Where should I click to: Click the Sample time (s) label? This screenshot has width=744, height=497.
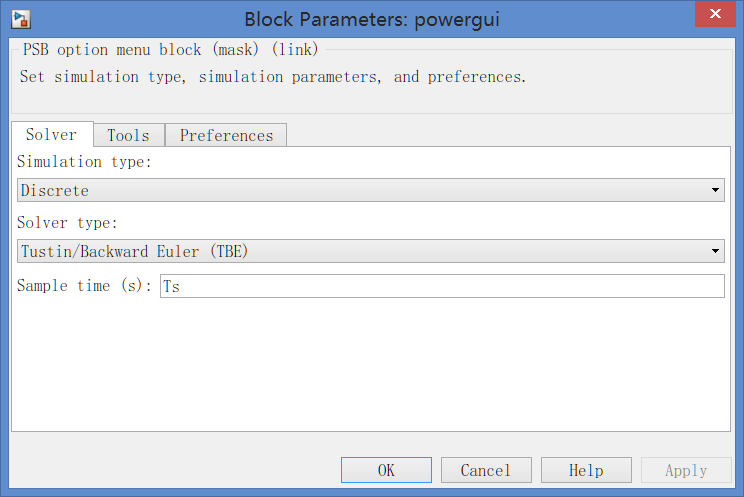84,285
